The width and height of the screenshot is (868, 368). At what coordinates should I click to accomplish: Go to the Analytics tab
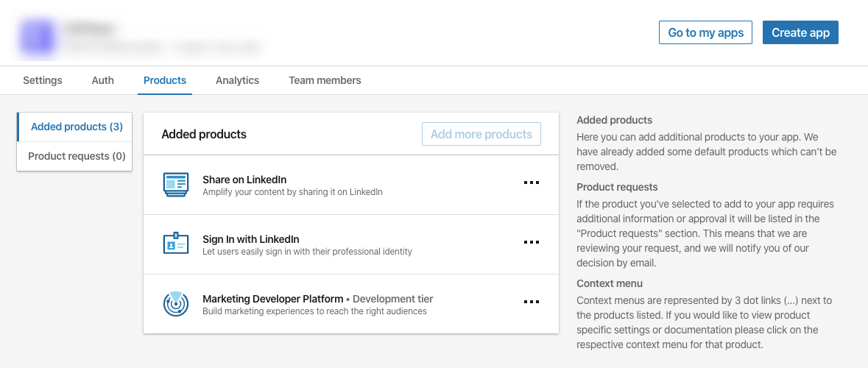pos(237,80)
